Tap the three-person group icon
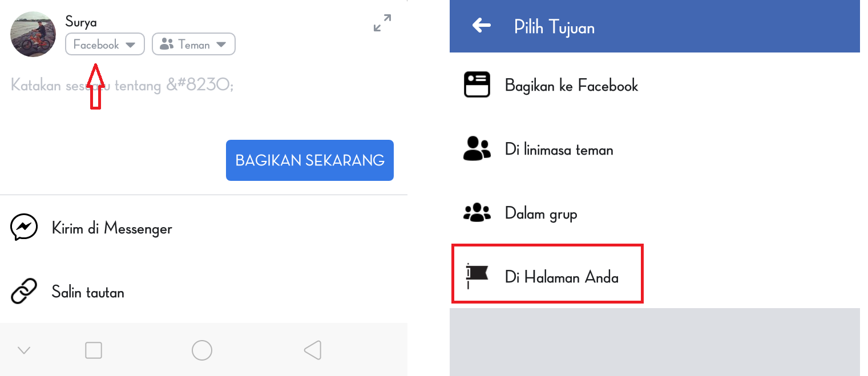868x376 pixels. (477, 213)
